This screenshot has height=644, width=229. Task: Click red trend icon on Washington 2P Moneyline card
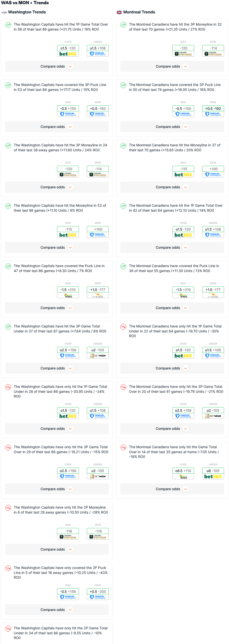coord(8,508)
